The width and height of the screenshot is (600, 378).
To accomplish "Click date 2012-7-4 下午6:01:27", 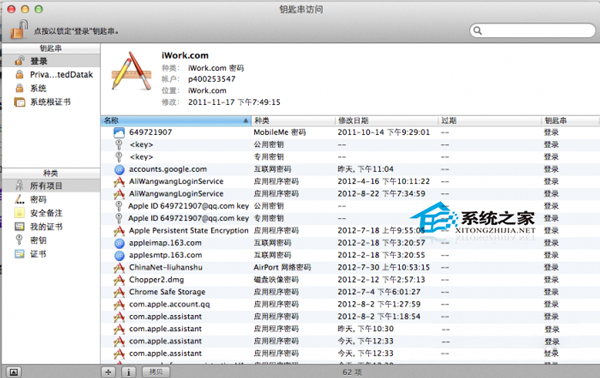I will [x=379, y=292].
